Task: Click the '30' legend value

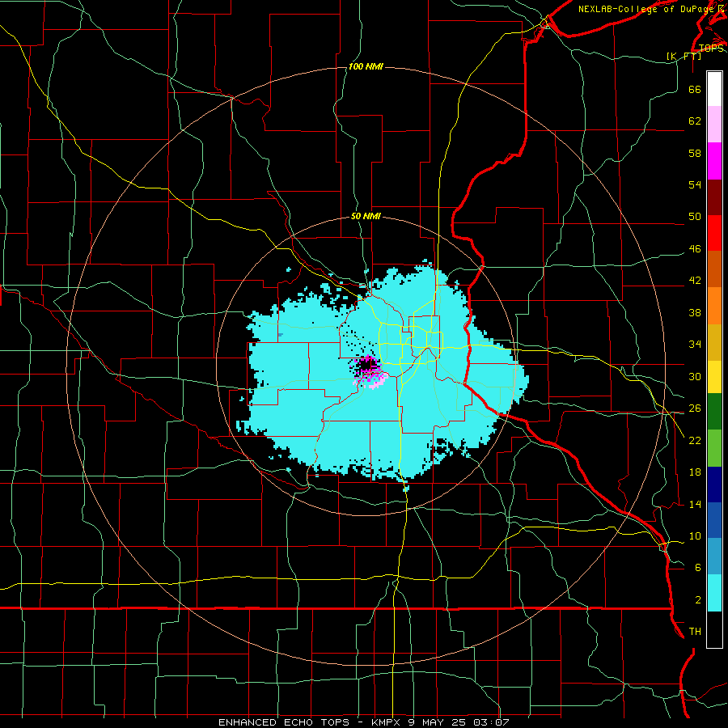Action: [695, 376]
